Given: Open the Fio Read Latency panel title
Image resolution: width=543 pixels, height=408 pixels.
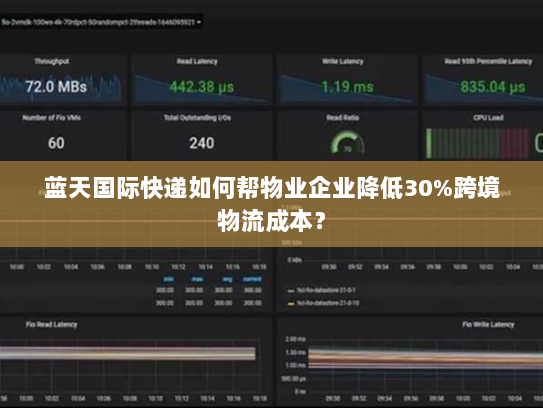Looking at the screenshot, I should click(52, 325).
